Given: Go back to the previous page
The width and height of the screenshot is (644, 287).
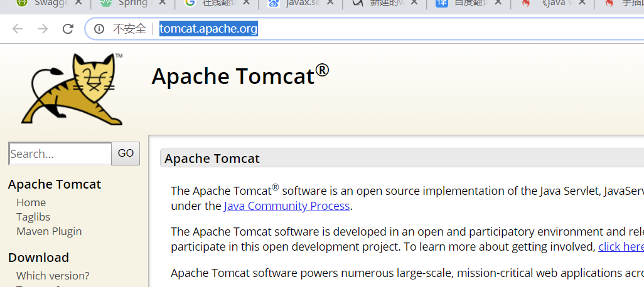Looking at the screenshot, I should pyautogui.click(x=17, y=29).
